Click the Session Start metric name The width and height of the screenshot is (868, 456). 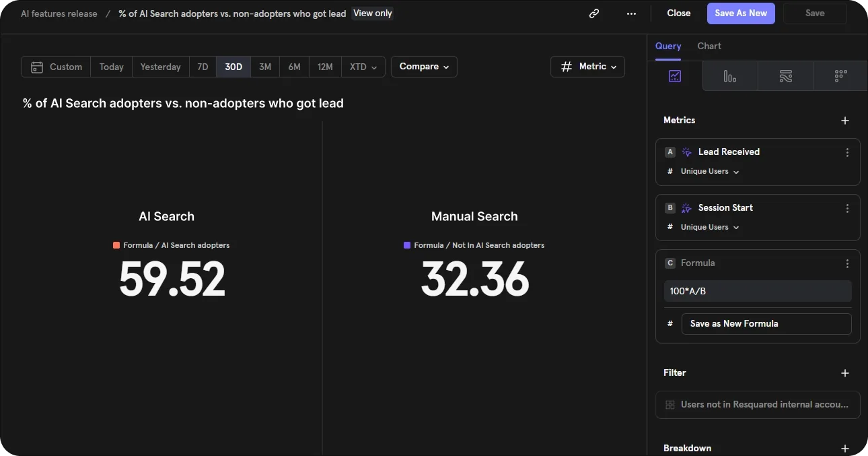tap(725, 208)
